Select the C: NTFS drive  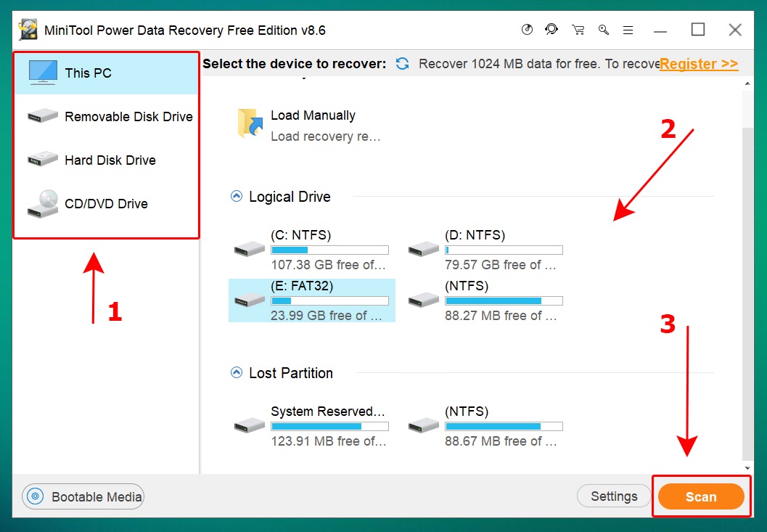(x=311, y=250)
